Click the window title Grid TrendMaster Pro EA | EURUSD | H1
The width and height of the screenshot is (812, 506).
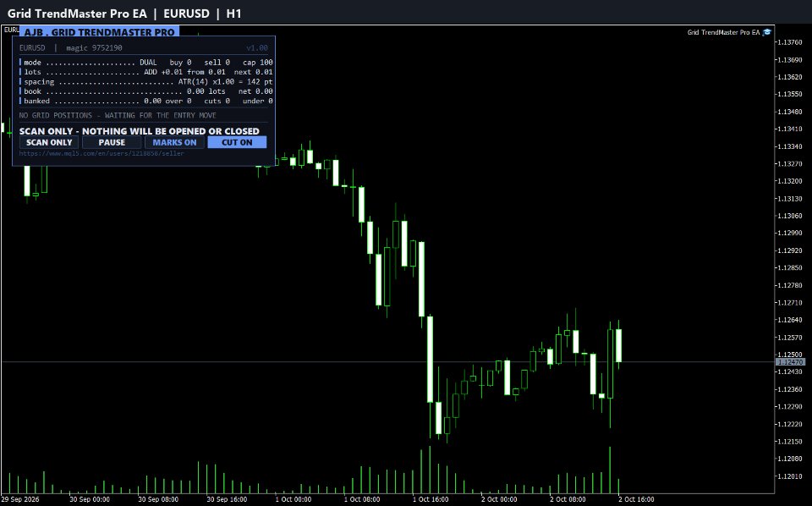pos(124,14)
